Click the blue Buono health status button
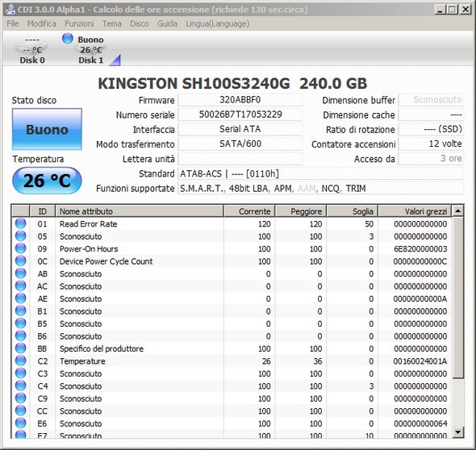This screenshot has height=450, width=476. (47, 129)
